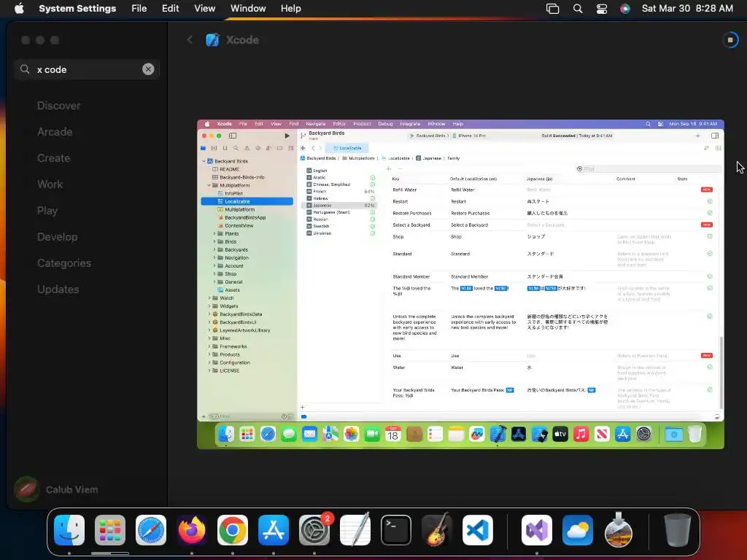Viewport: 747px width, 560px height.
Task: Open the Xcode screenshot preview image
Action: pyautogui.click(x=460, y=284)
